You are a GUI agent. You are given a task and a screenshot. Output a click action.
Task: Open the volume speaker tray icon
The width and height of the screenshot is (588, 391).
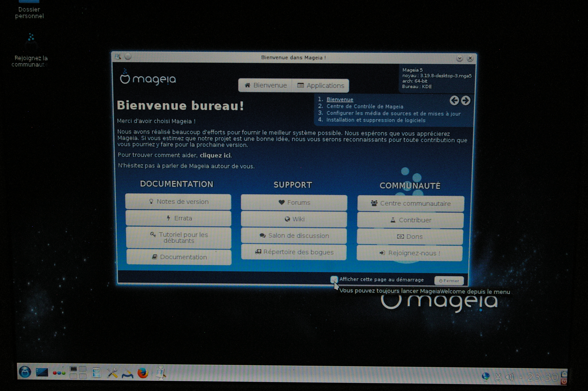(x=509, y=377)
